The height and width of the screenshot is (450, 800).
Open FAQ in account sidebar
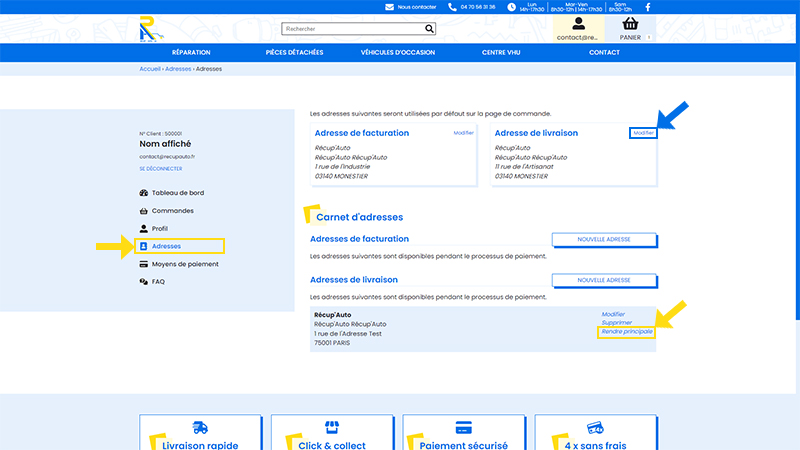(x=158, y=282)
